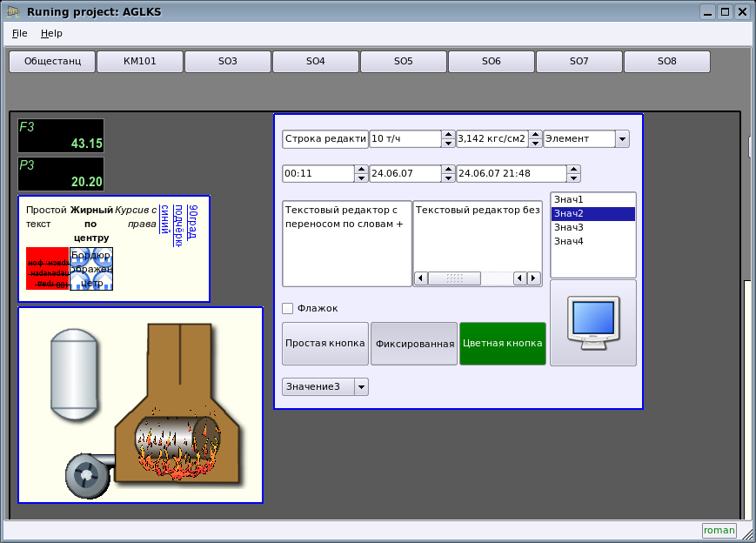
Task: Click the white cylindrical tank graphic
Action: point(73,372)
